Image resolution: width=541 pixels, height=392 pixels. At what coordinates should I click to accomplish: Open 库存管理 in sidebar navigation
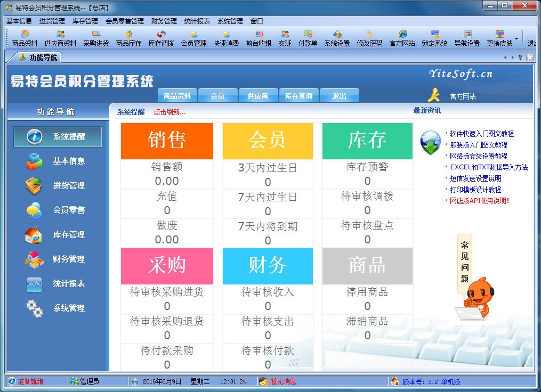coord(56,234)
